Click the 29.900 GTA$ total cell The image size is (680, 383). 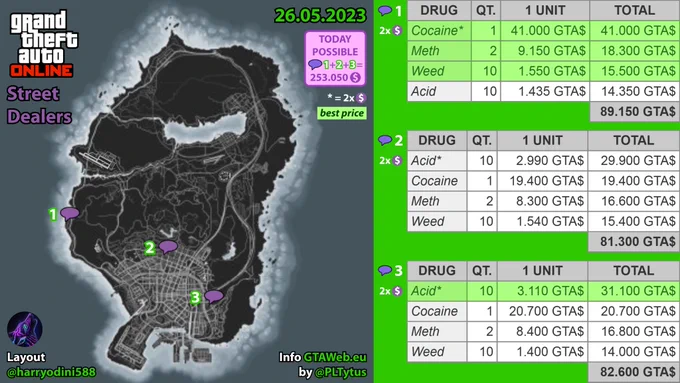(x=634, y=160)
